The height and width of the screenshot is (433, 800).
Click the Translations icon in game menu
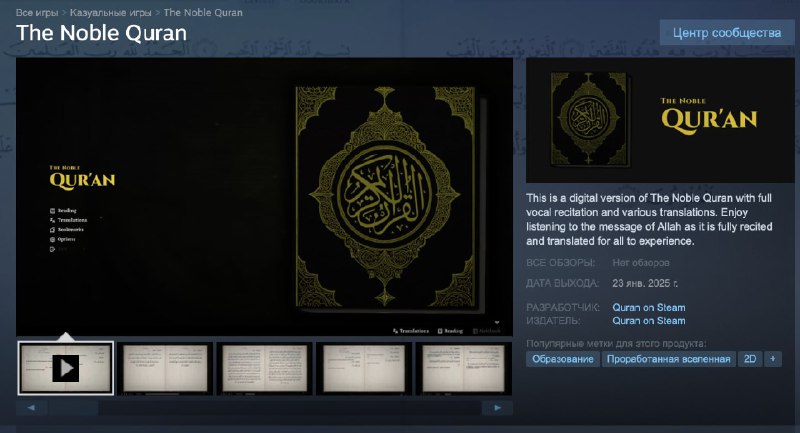tap(51, 220)
